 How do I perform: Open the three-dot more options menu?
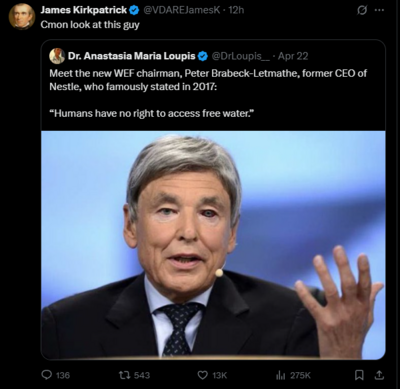tap(379, 10)
